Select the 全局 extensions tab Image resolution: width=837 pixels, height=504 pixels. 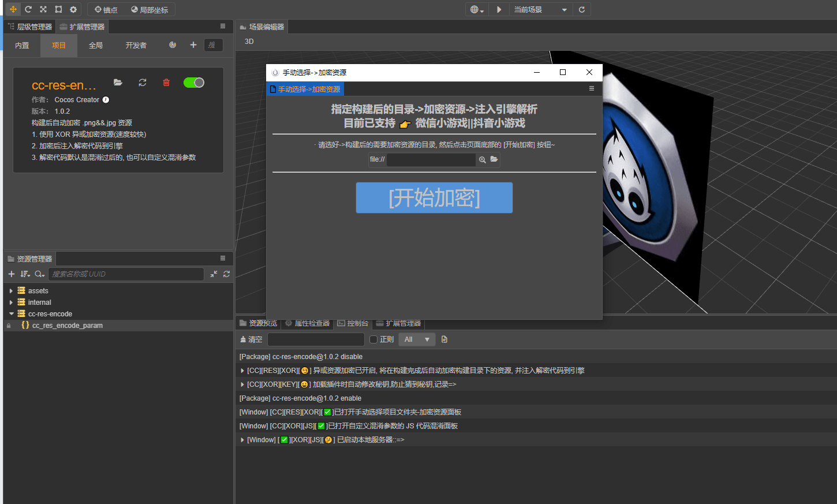[96, 45]
